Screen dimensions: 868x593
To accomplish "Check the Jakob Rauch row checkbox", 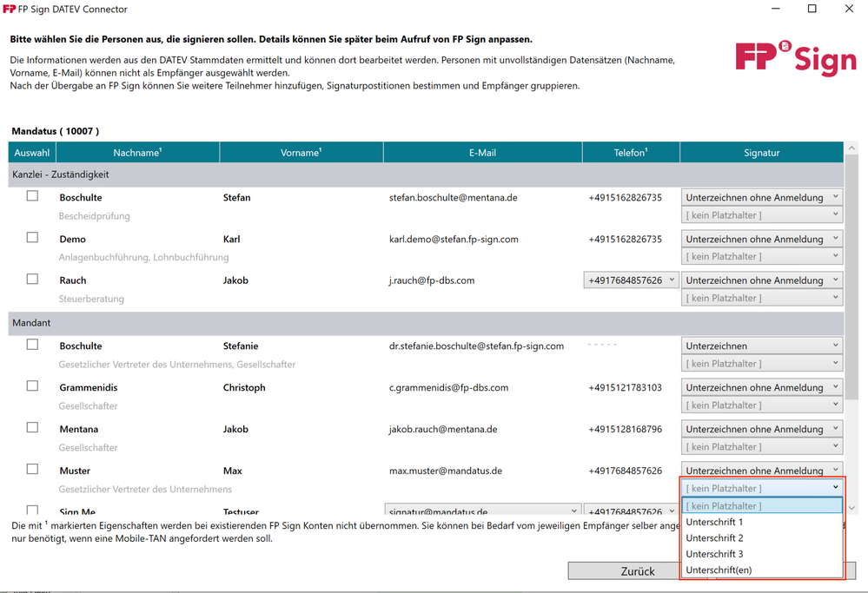I will coord(33,279).
